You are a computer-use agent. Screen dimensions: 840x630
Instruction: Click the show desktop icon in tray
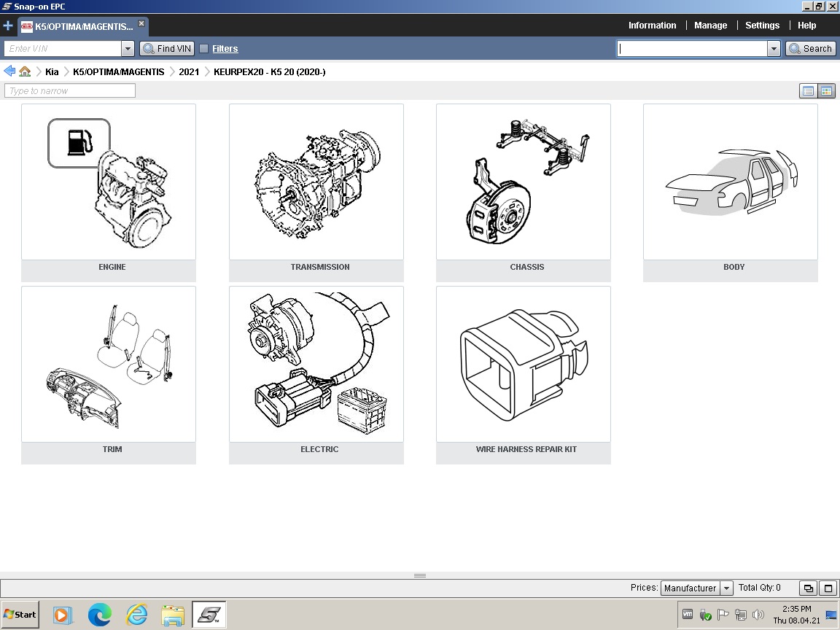(831, 615)
